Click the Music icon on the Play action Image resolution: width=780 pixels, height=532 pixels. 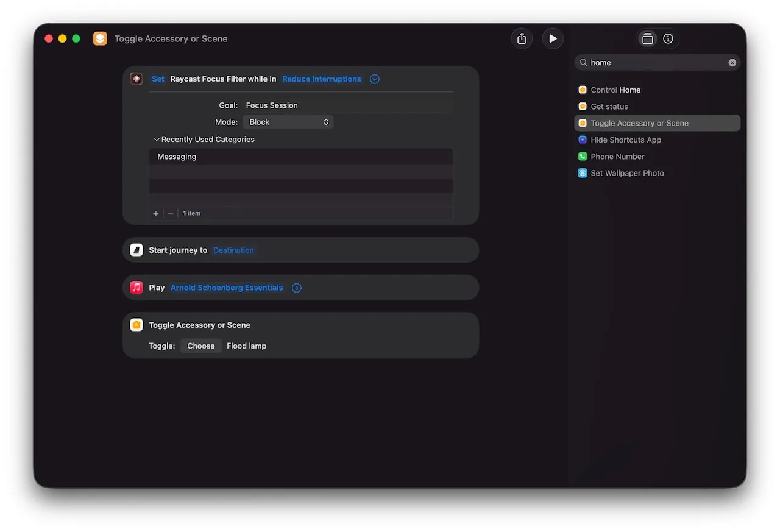(136, 287)
